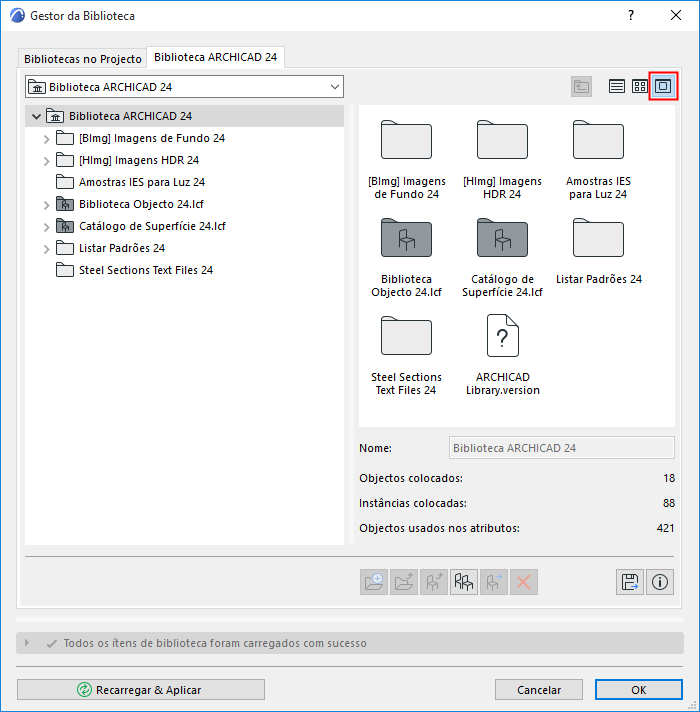The width and height of the screenshot is (700, 712).
Task: Close the Gestor da Biblioteca dialog
Action: (675, 15)
